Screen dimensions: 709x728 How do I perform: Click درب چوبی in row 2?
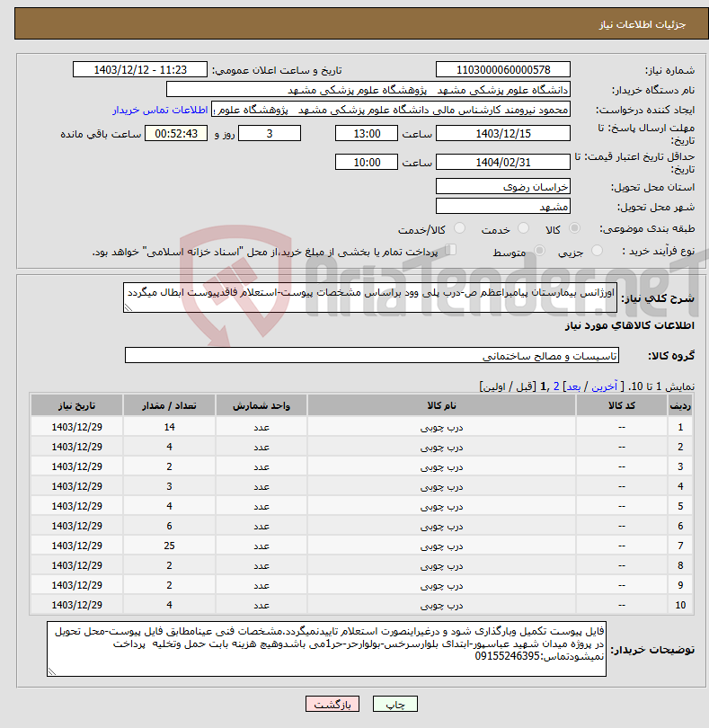(x=441, y=447)
